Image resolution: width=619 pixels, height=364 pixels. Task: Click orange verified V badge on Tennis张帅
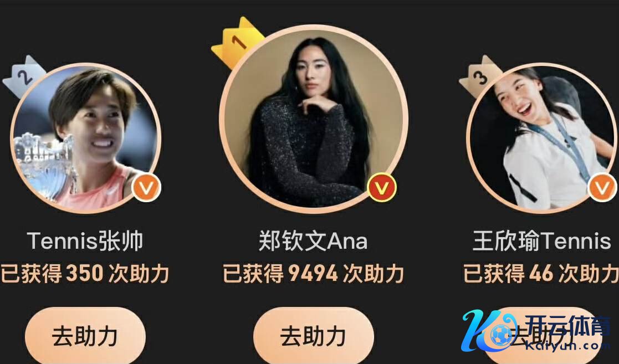(x=146, y=188)
